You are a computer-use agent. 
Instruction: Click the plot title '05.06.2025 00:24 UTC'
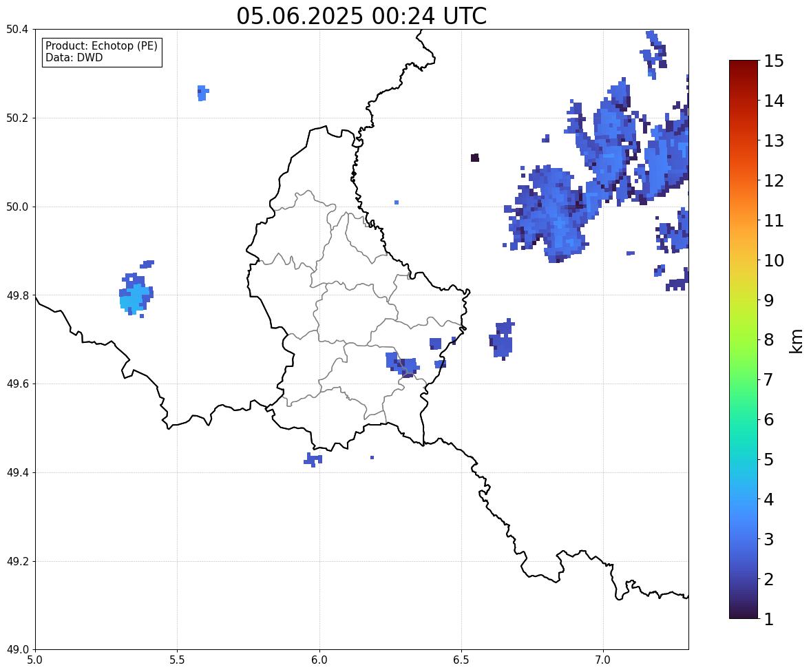pyautogui.click(x=361, y=16)
